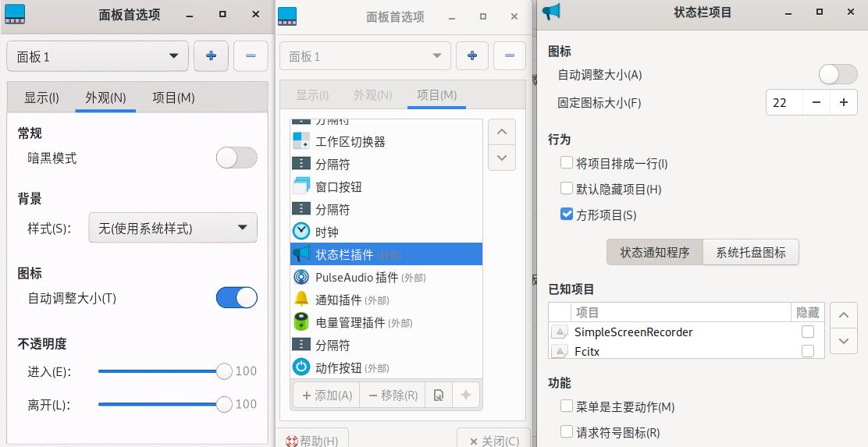868x447 pixels.
Task: Select Fcitx row text
Action: pos(587,351)
